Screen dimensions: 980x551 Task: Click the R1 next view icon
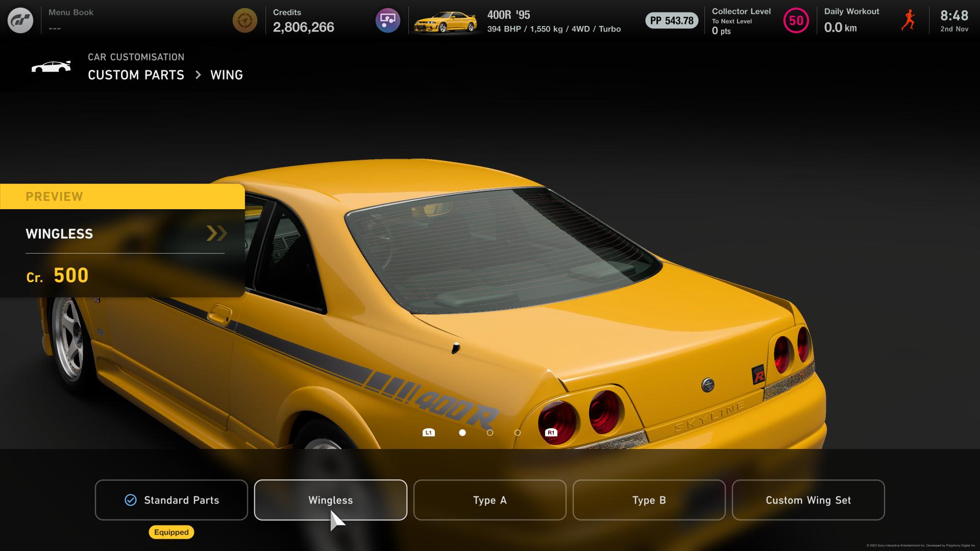pos(551,433)
